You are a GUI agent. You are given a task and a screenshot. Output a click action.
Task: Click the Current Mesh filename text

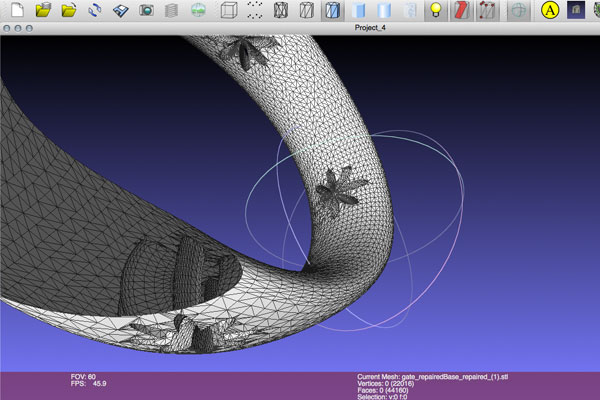[x=433, y=377]
